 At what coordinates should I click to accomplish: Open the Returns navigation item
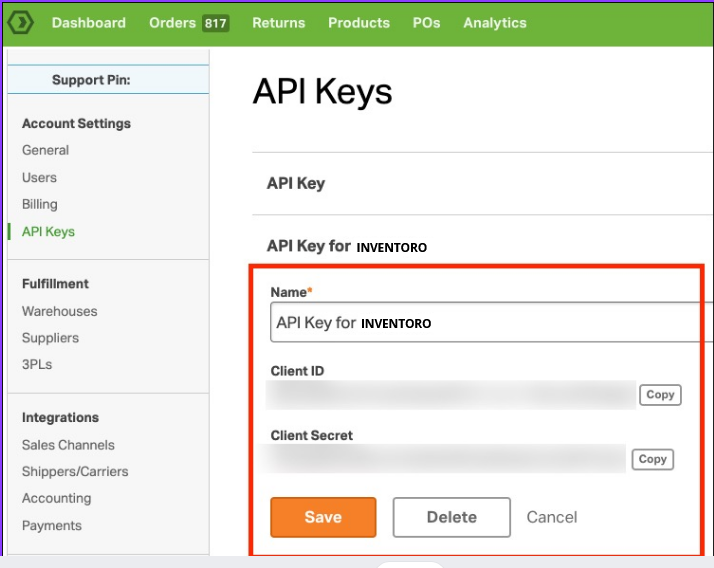pyautogui.click(x=278, y=22)
